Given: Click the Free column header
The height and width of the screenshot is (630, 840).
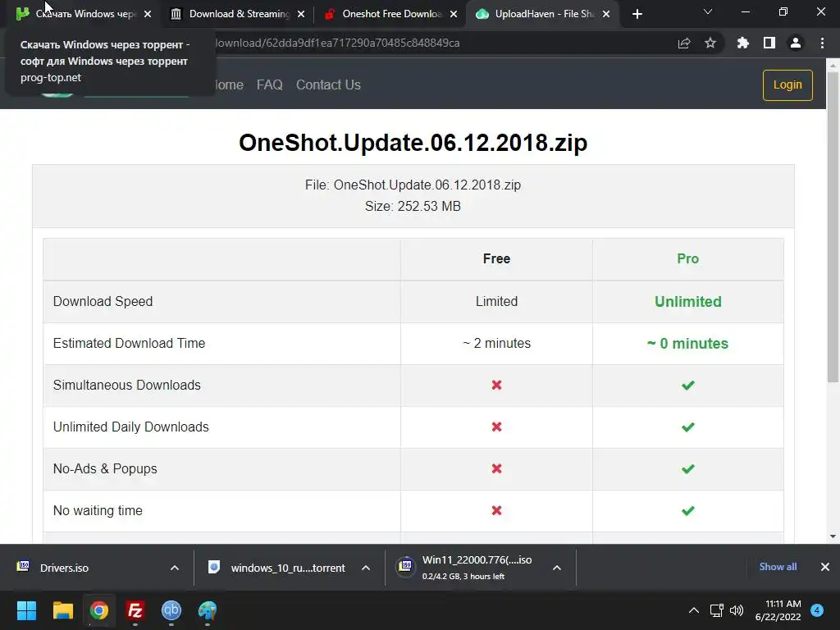Looking at the screenshot, I should [x=496, y=258].
